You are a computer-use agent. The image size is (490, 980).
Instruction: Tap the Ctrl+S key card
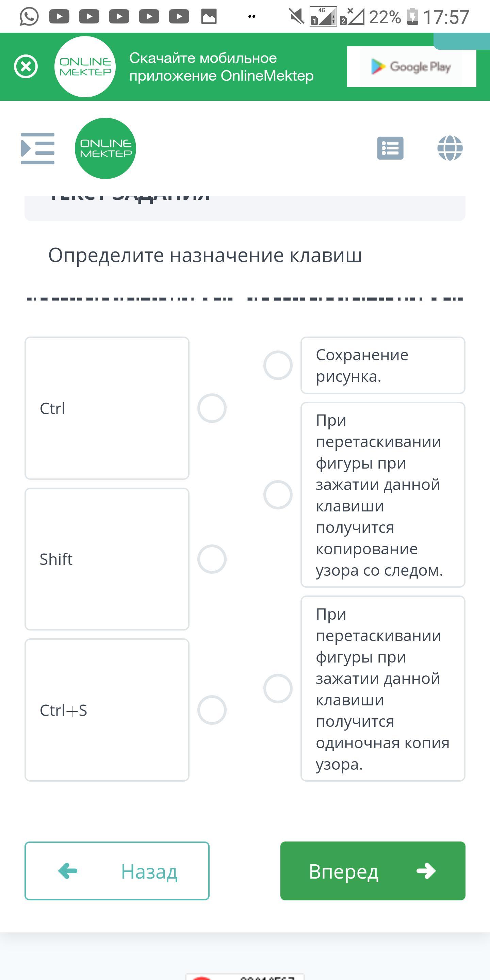[107, 710]
